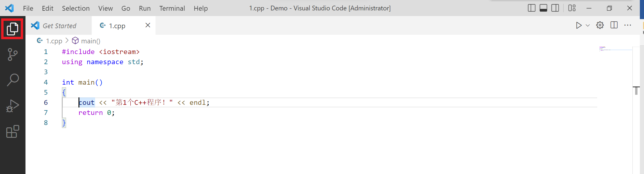
Task: Click the gear settings icon in editor toolbar
Action: coord(600,26)
